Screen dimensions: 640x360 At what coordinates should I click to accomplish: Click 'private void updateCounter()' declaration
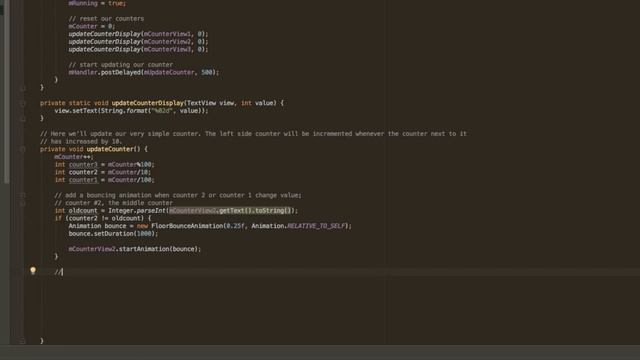(x=94, y=149)
